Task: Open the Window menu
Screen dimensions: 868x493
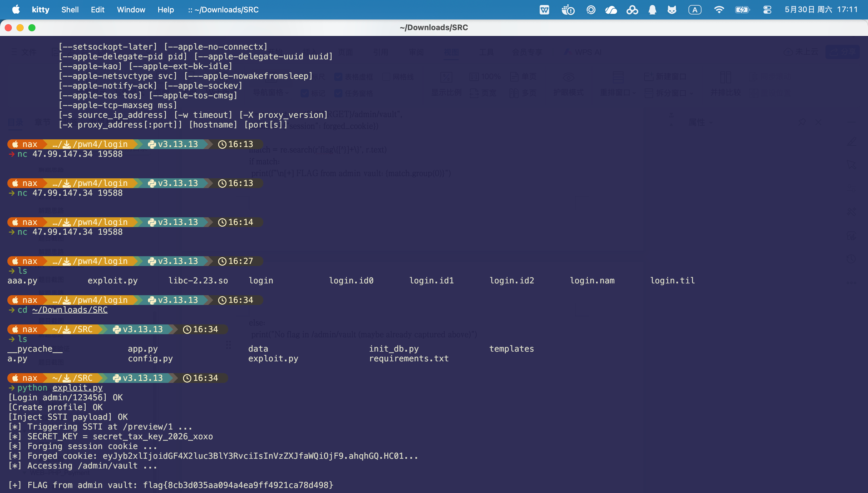Action: click(131, 9)
